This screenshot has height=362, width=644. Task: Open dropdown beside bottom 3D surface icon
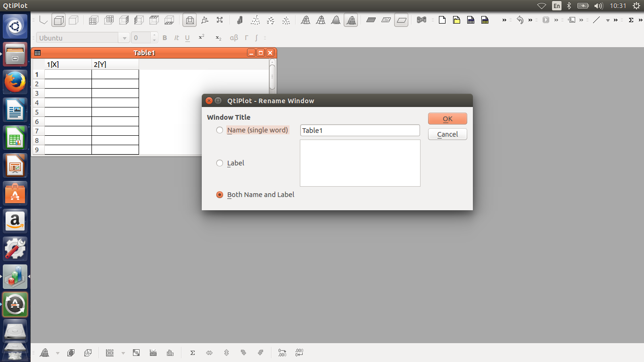click(x=58, y=353)
